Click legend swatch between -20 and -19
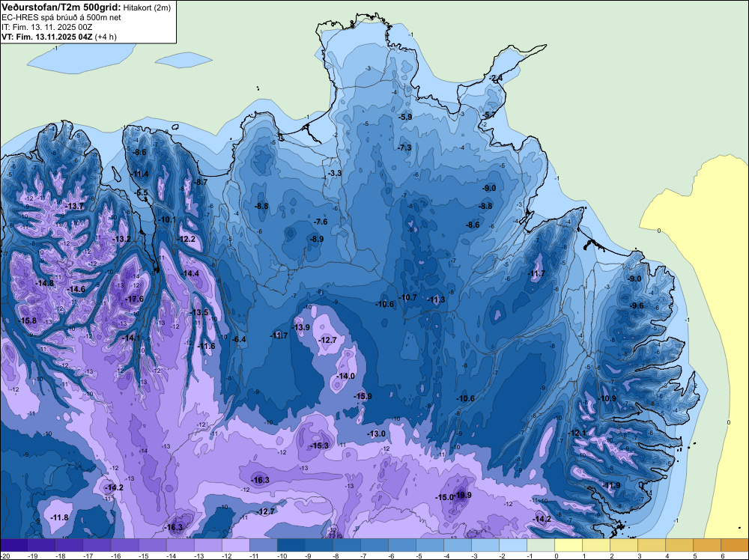Viewport: 749px width, 560px height. click(x=13, y=546)
